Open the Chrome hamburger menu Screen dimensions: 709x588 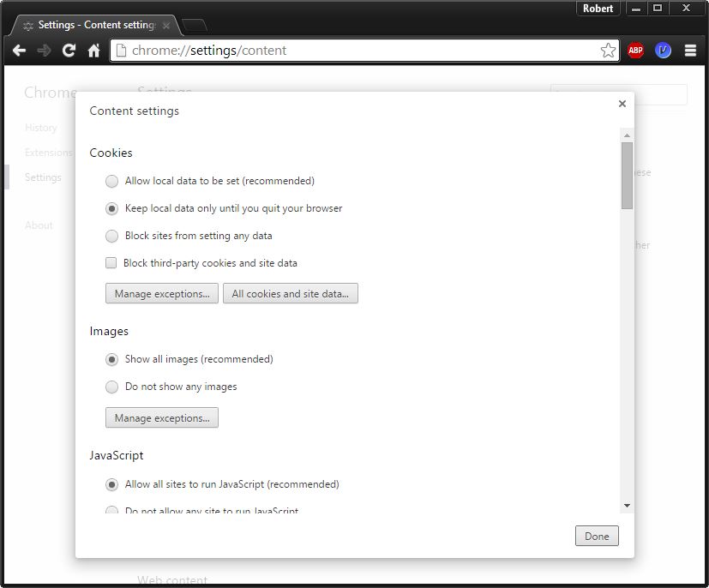[x=690, y=51]
